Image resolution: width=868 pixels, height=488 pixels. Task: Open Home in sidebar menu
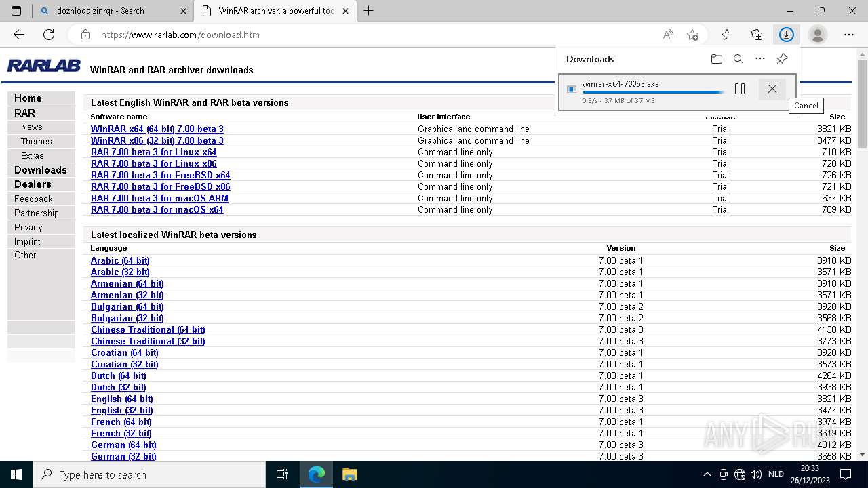41,98
